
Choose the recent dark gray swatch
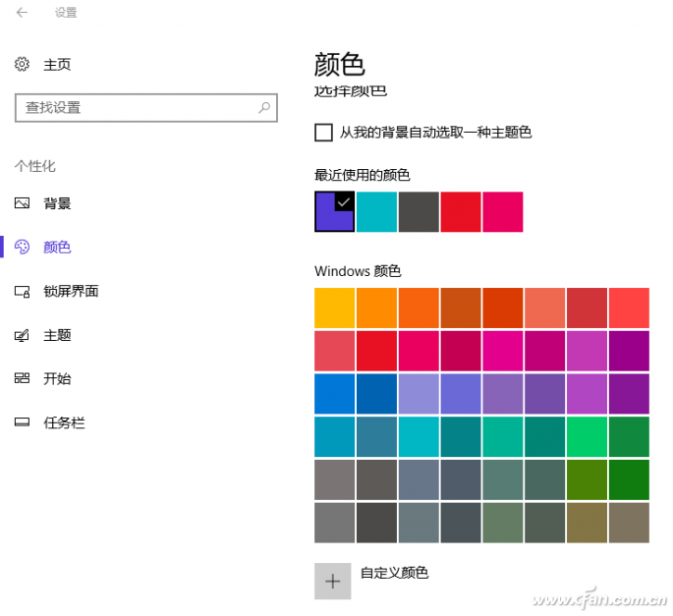(419, 211)
